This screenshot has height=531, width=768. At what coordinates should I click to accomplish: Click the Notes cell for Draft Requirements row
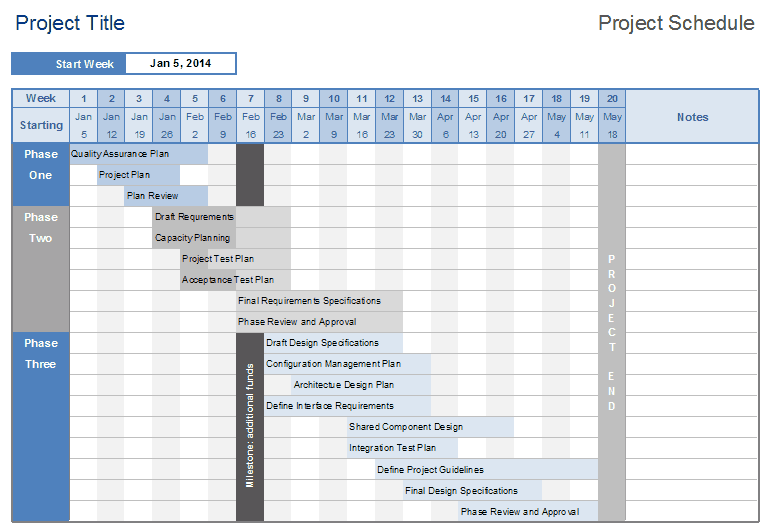692,217
